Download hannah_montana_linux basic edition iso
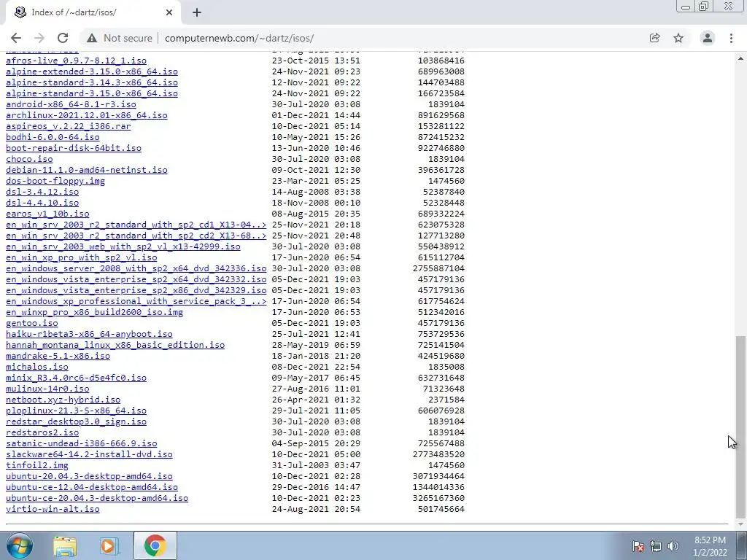This screenshot has width=747, height=560. pos(115,345)
